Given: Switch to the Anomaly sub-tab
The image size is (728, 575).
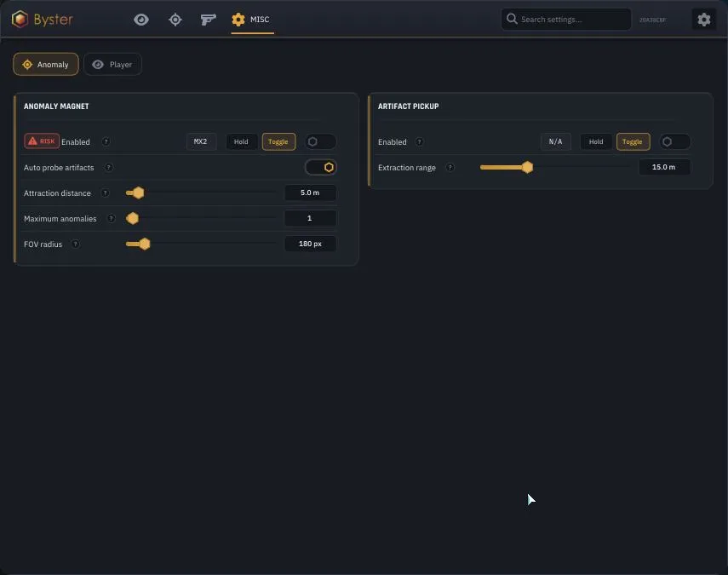Looking at the screenshot, I should point(46,65).
